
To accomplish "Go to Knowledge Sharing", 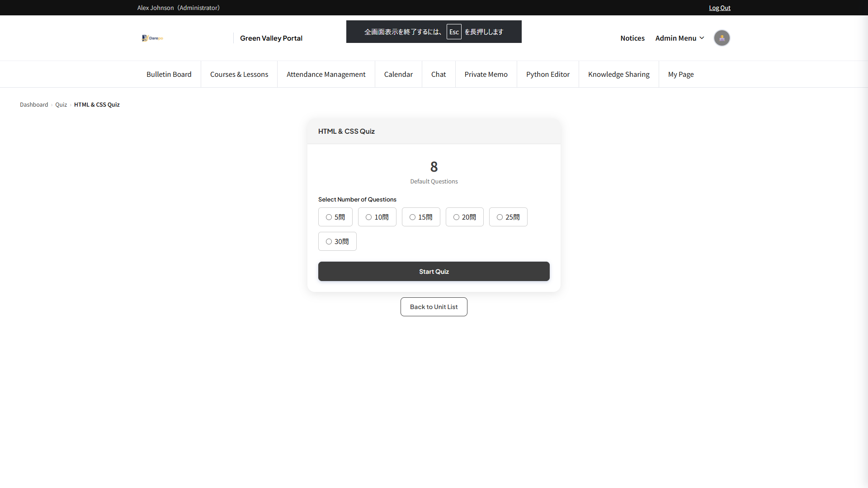I will coord(619,74).
